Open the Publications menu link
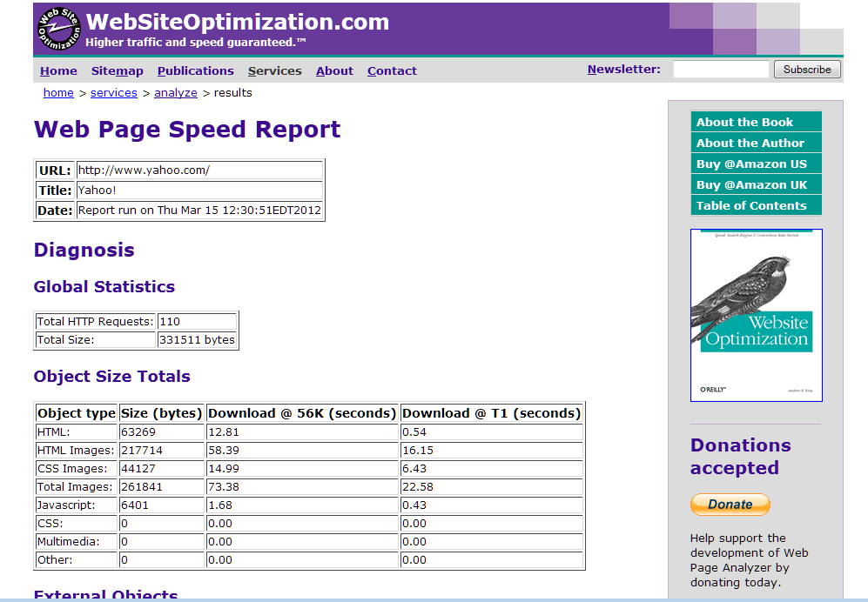The width and height of the screenshot is (868, 602). (x=195, y=70)
